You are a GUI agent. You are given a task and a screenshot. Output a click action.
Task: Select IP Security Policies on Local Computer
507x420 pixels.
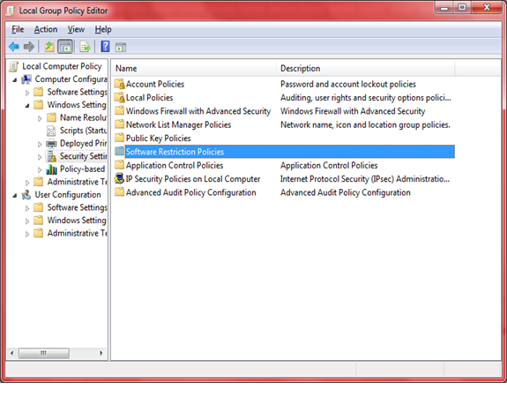pyautogui.click(x=193, y=179)
